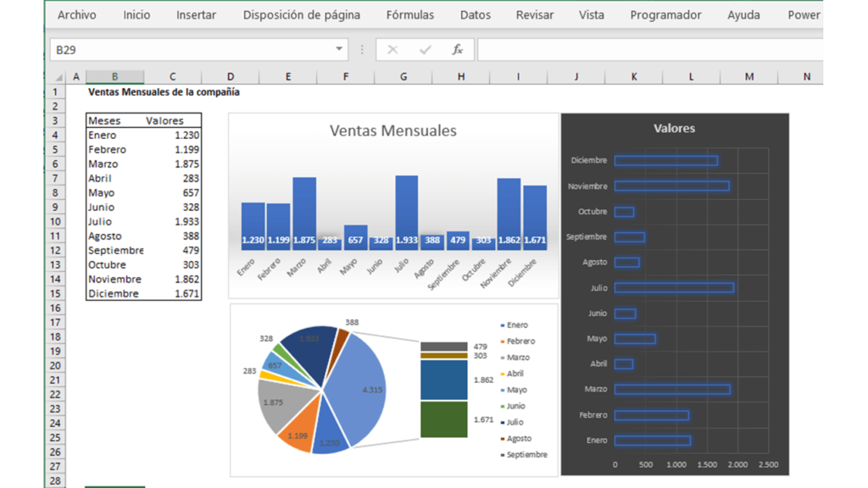Select the Diciembre bar in Valores chart

665,160
